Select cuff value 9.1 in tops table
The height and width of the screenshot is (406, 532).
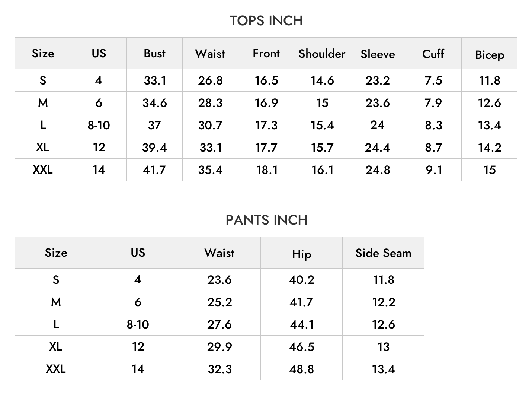[x=433, y=170]
